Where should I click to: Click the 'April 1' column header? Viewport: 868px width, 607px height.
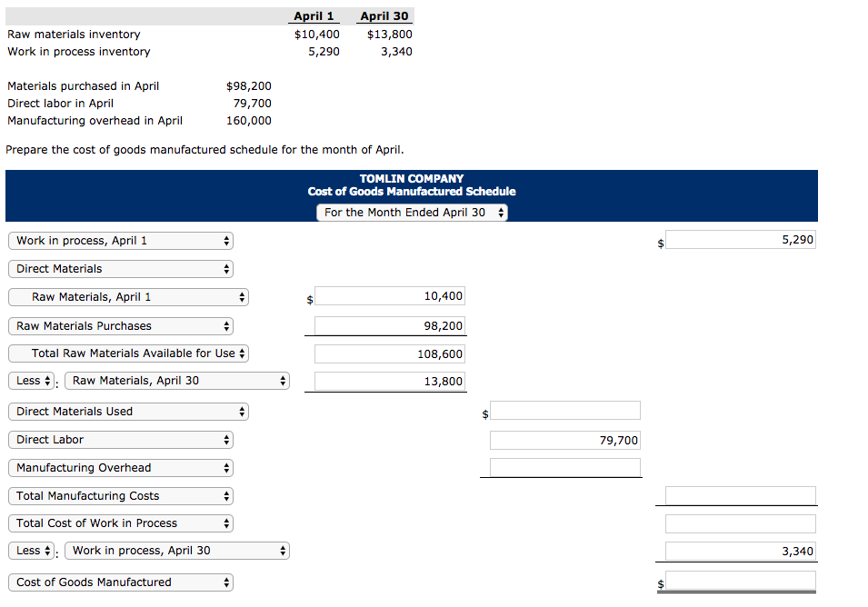click(x=314, y=16)
